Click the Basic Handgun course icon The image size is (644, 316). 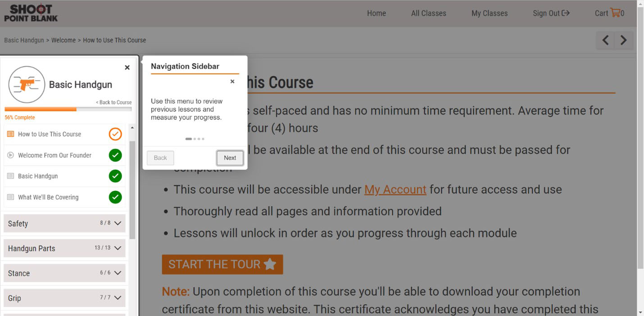(27, 85)
